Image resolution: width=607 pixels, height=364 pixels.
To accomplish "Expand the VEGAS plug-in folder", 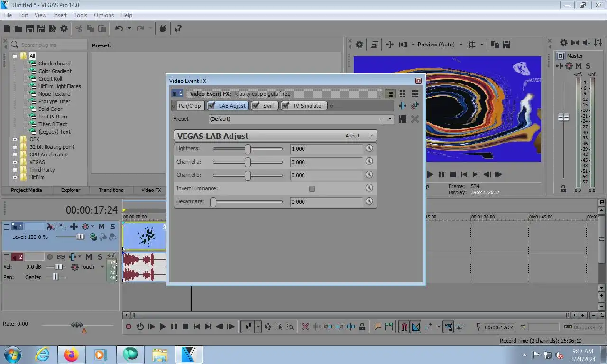I will click(x=15, y=162).
